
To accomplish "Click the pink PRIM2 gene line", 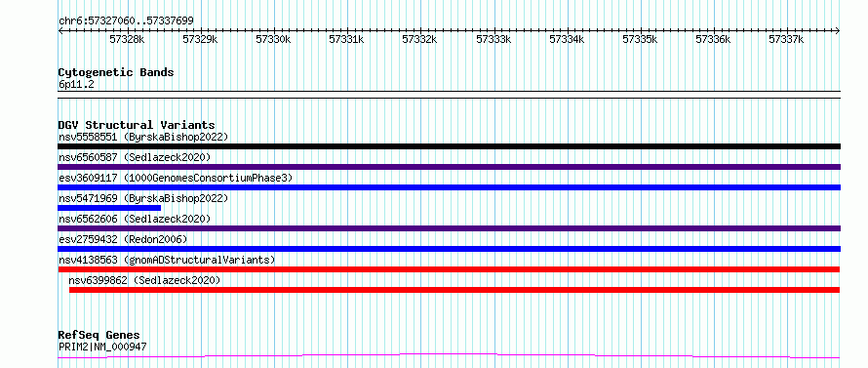I will tap(449, 355).
